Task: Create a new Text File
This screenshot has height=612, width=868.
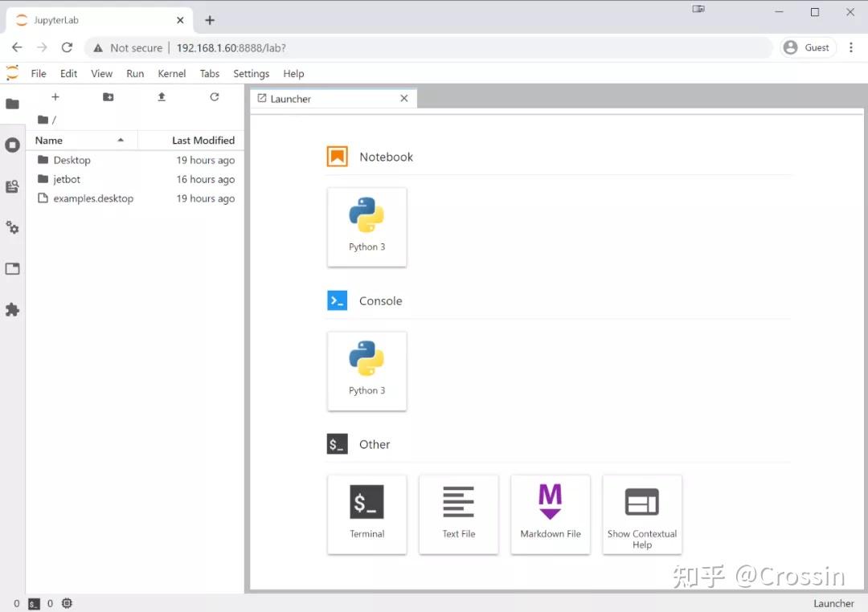Action: [459, 515]
